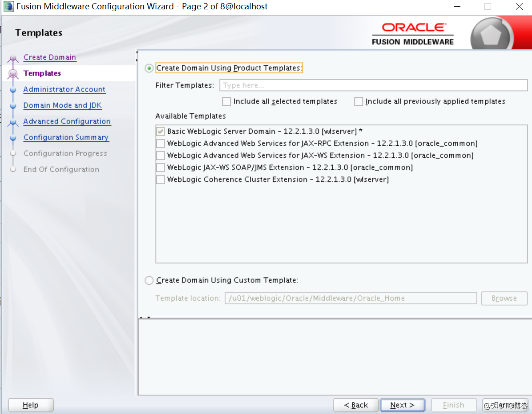Check WebLogic Advanced Web Services JAX-RPC Extension
This screenshot has height=414, width=532.
(161, 144)
